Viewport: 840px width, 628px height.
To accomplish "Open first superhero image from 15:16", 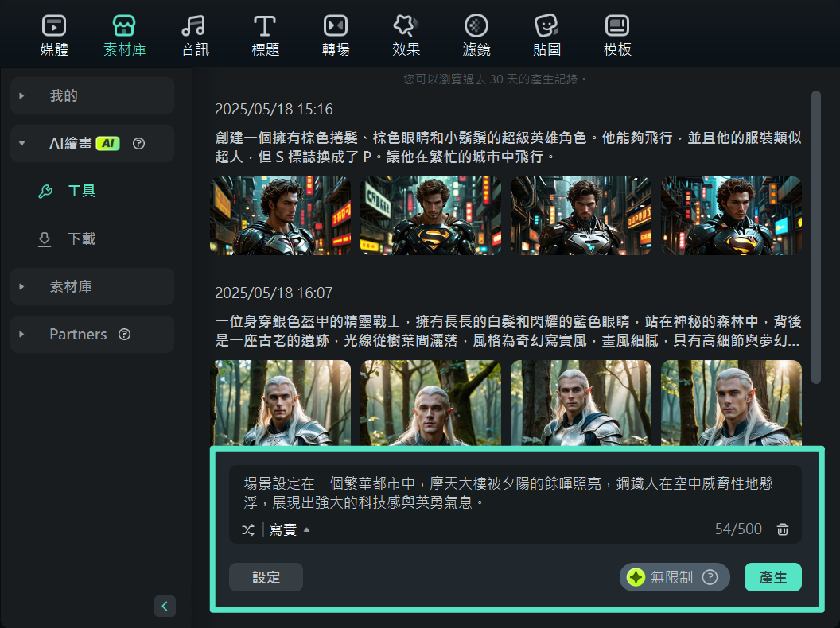I will [280, 215].
